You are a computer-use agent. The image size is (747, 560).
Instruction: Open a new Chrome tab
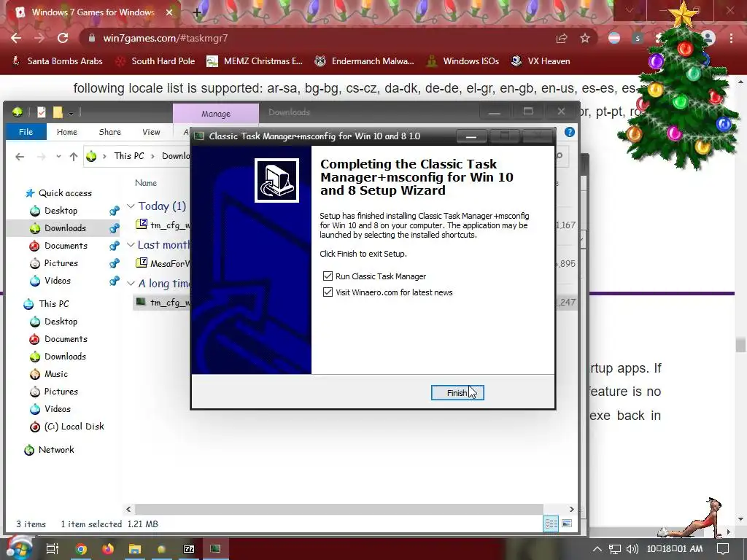[197, 12]
